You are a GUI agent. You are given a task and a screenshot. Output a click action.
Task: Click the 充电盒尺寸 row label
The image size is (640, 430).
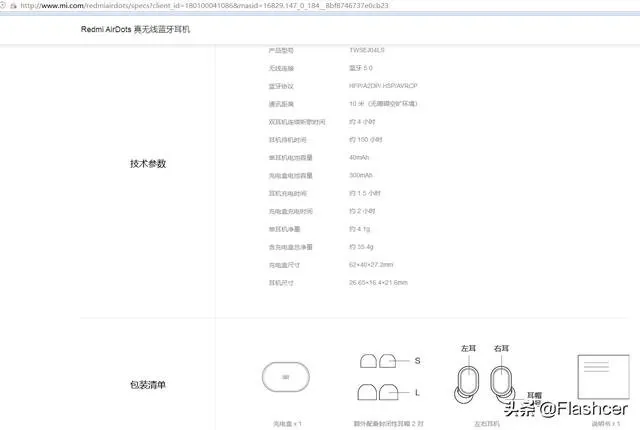284,265
